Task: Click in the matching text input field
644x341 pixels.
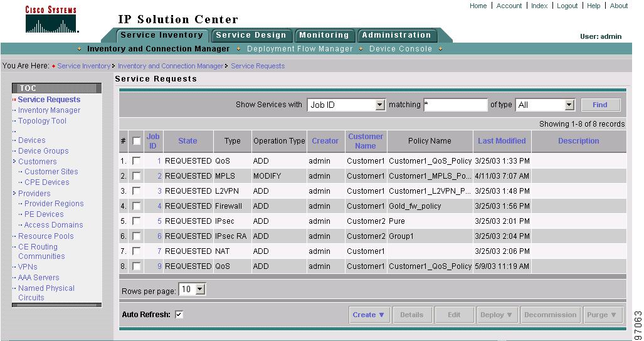Action: [x=455, y=105]
